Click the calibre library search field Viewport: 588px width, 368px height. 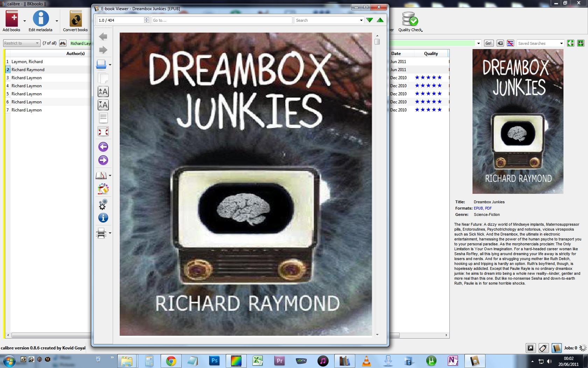coord(433,43)
